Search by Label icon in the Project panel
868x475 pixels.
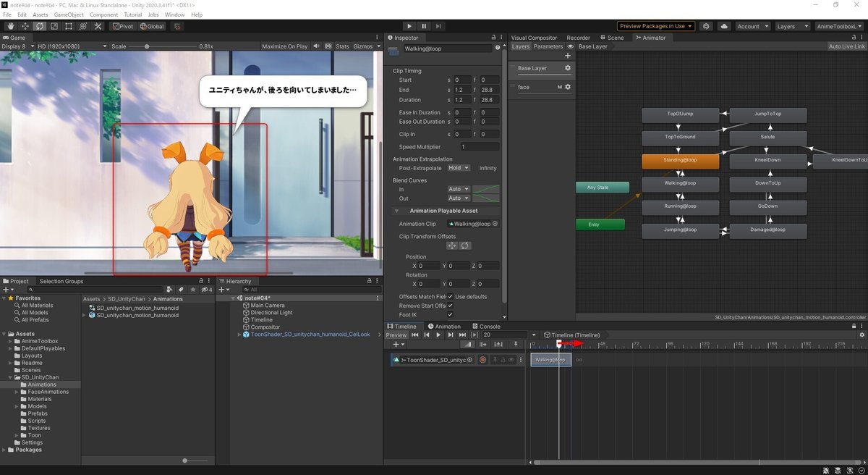pos(181,290)
